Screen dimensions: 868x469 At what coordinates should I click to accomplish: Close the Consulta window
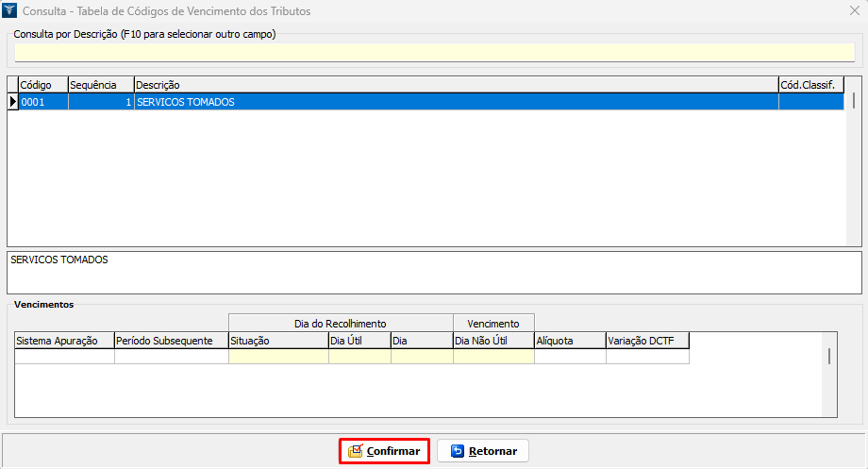click(x=853, y=11)
